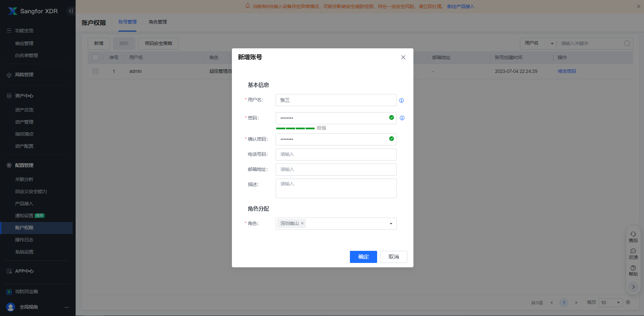
Task: Click the search magnifier icon
Action: [627, 43]
